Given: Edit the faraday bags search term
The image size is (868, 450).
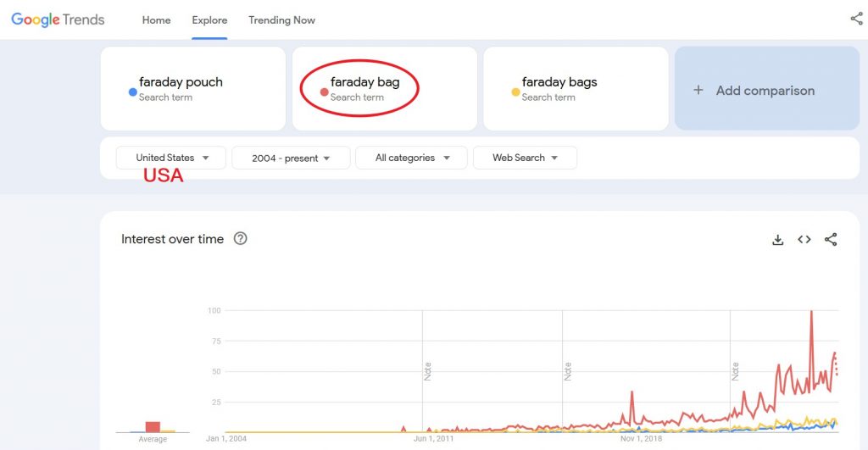Looking at the screenshot, I should (x=559, y=82).
